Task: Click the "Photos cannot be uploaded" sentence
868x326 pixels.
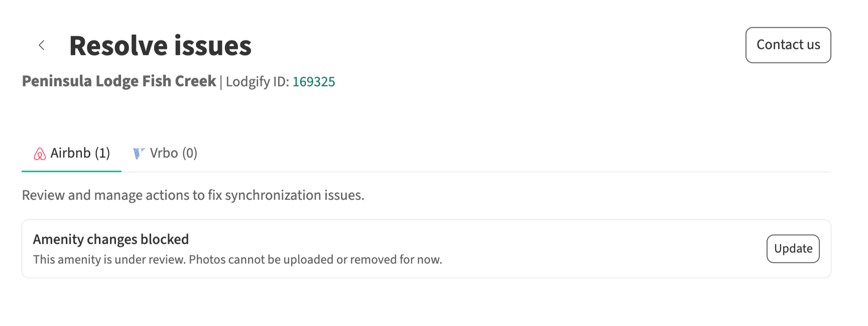Action: coord(315,260)
